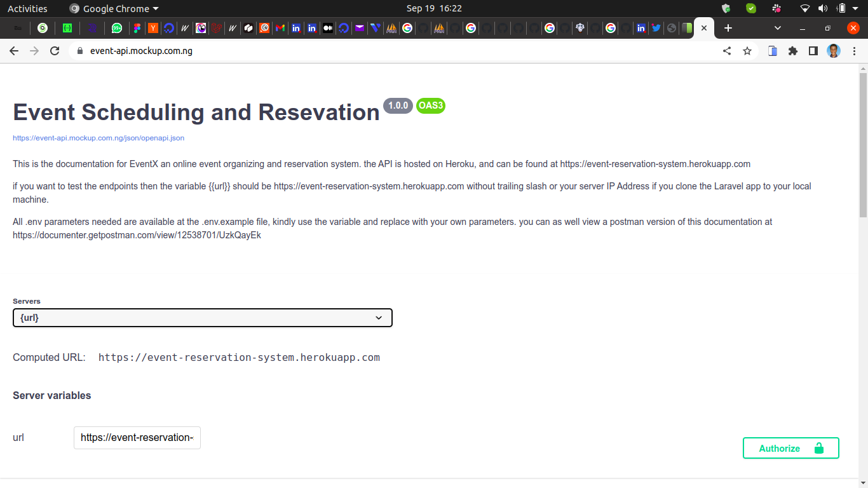This screenshot has width=868, height=488.
Task: Open the Servers {url} dropdown
Action: click(202, 318)
